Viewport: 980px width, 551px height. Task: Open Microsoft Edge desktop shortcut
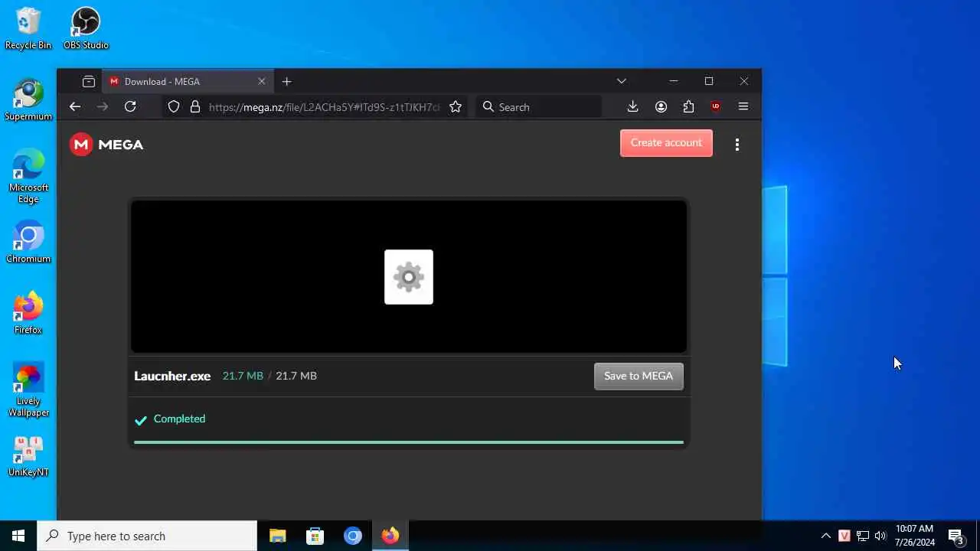tap(28, 177)
